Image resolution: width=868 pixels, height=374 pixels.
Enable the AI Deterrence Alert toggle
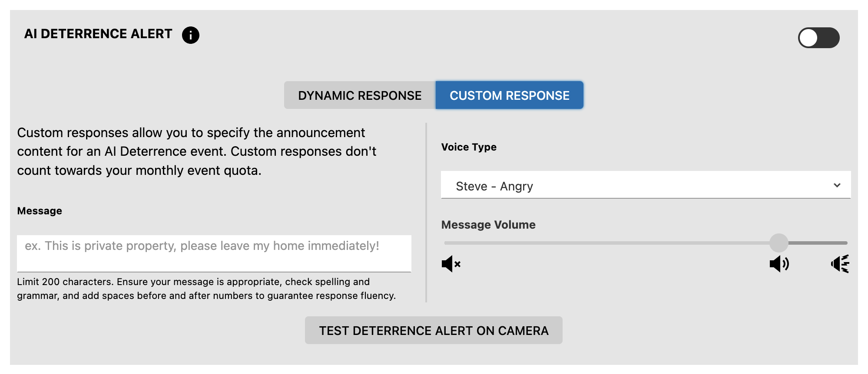point(818,38)
